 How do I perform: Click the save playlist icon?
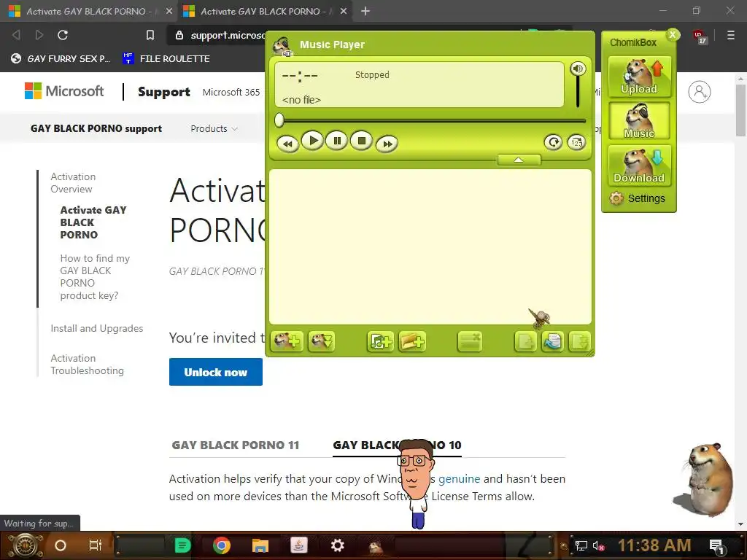pyautogui.click(x=580, y=341)
